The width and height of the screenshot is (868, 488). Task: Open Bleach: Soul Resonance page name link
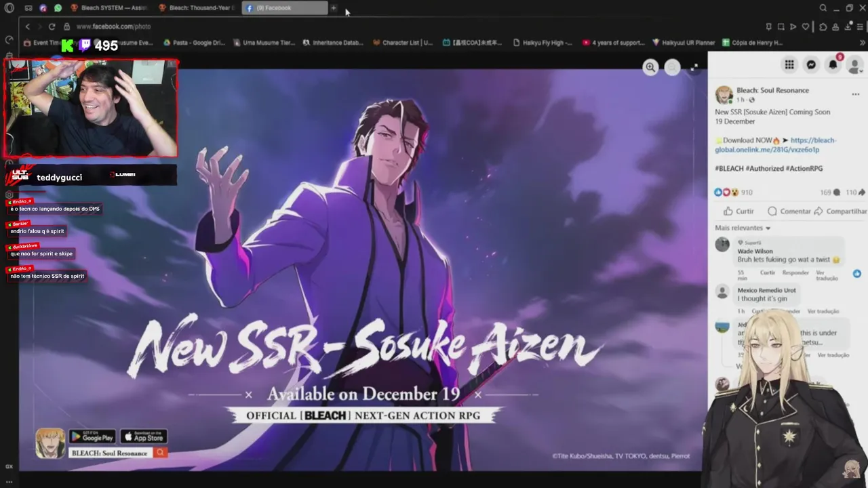pyautogui.click(x=772, y=90)
